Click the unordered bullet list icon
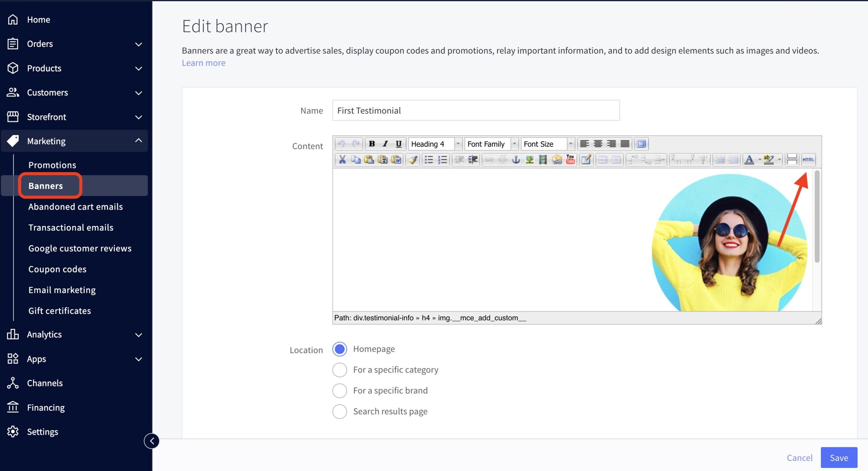The image size is (868, 471). [429, 159]
